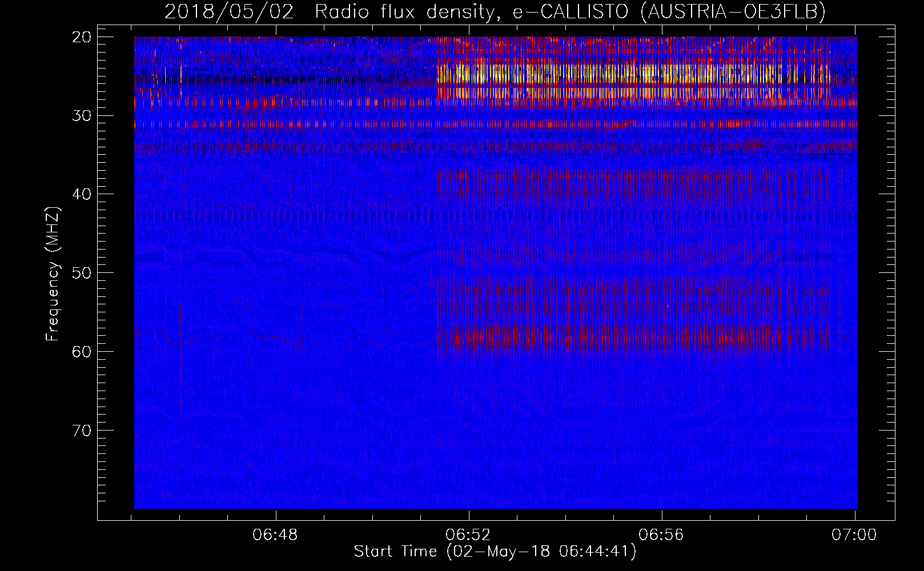The image size is (924, 571).
Task: Click the station name '(AUSTRIA-OE3FLB)'
Action: [733, 11]
